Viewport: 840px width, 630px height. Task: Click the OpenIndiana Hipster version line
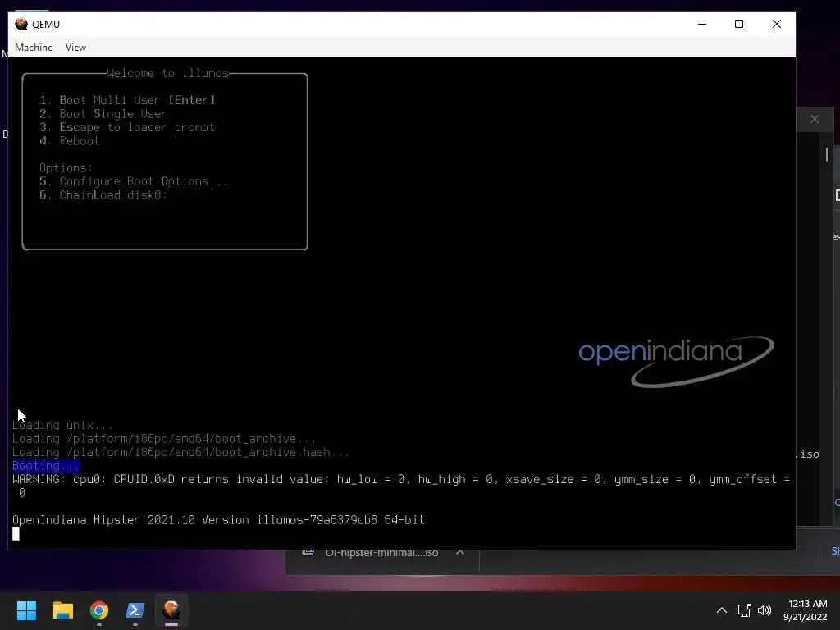(x=218, y=520)
